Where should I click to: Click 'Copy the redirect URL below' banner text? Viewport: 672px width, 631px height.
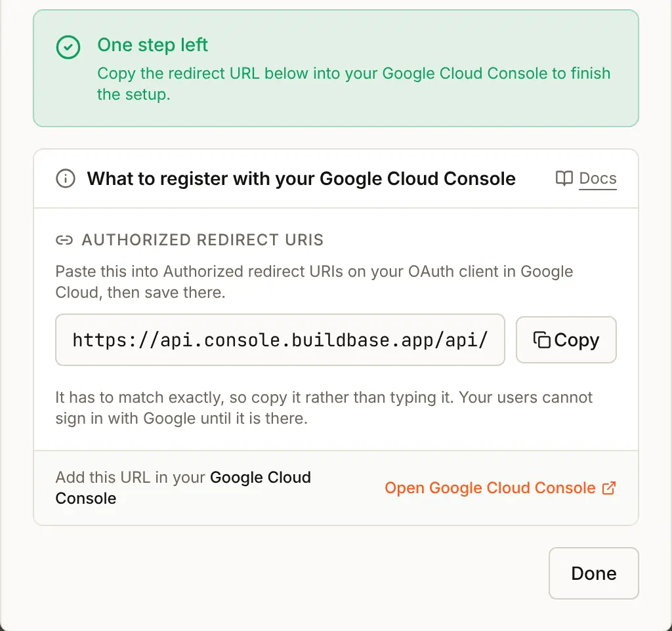point(354,83)
